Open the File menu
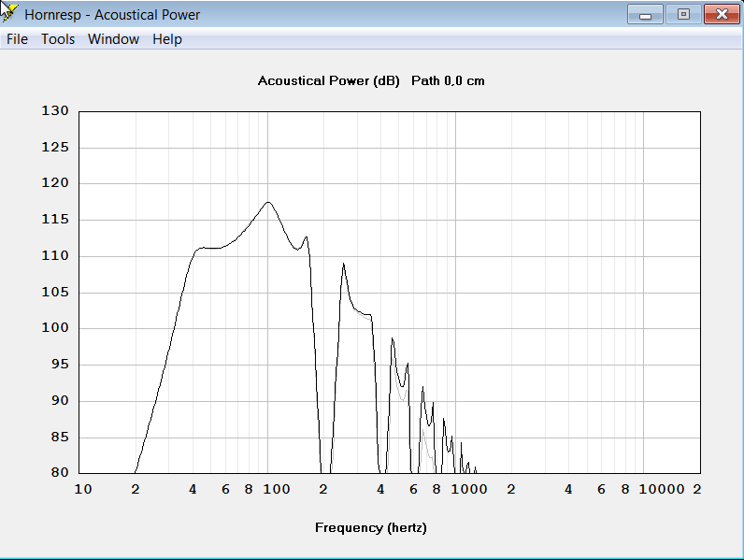744x560 pixels. coord(17,39)
